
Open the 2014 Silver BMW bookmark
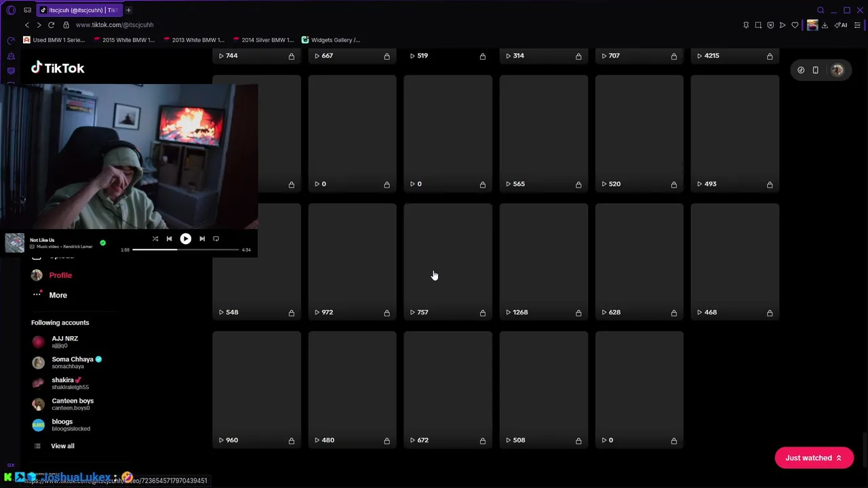[x=264, y=40]
